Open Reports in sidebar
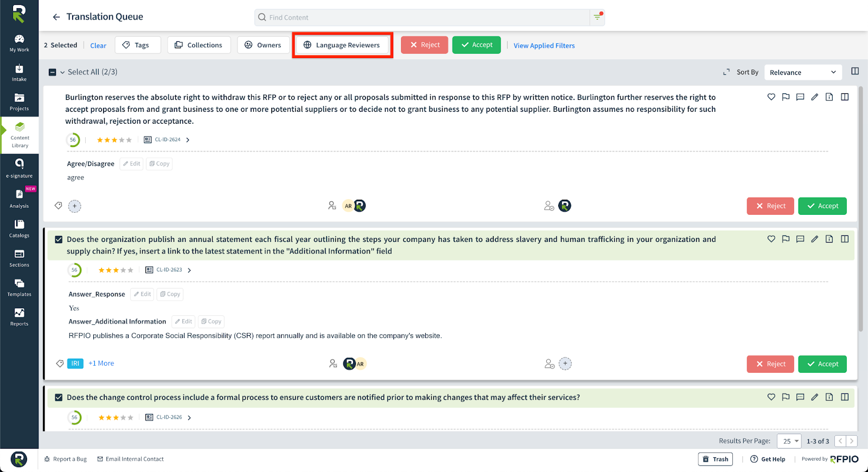 click(x=19, y=317)
